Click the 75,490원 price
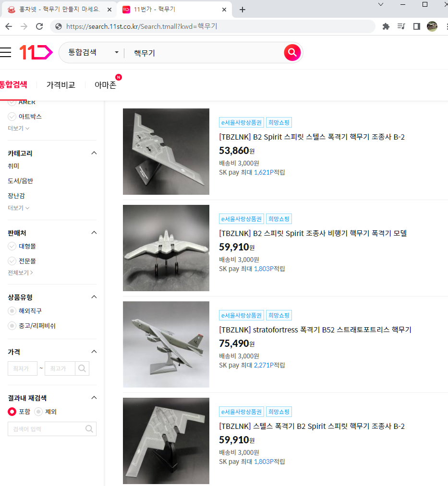Image resolution: width=448 pixels, height=486 pixels. click(237, 344)
